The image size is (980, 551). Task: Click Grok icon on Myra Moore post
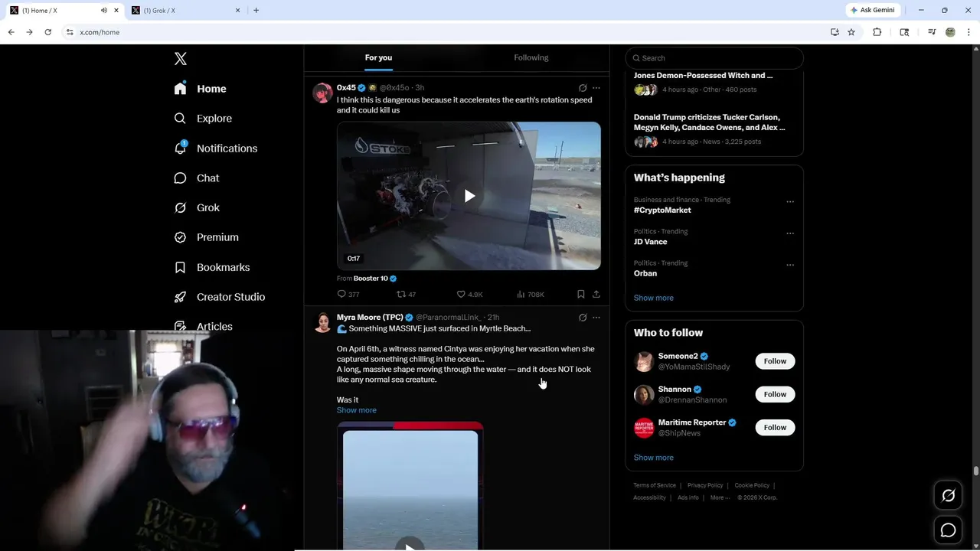point(583,318)
